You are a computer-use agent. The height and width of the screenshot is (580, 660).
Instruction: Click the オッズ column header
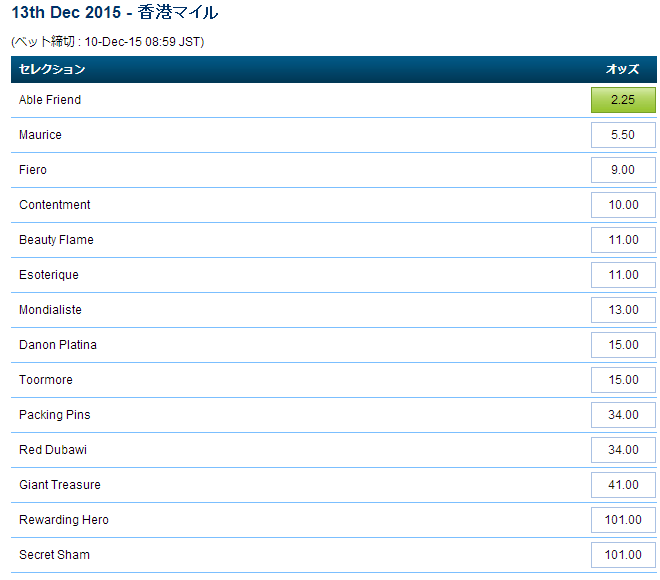tap(622, 69)
